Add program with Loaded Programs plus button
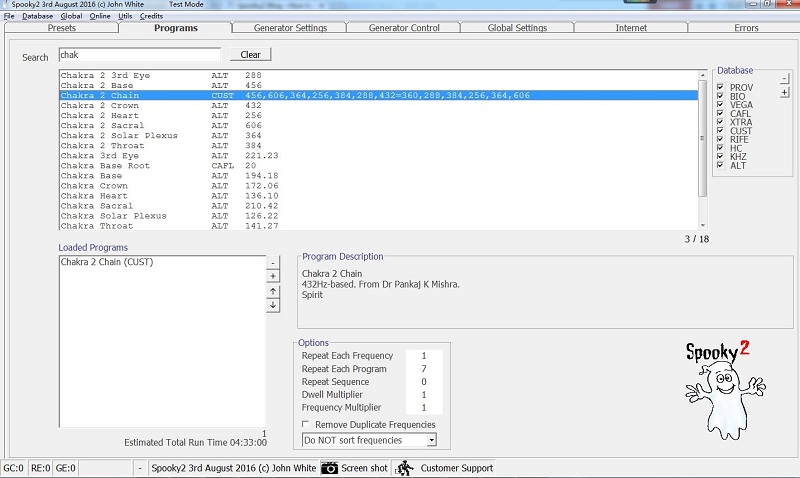800x478 pixels. [273, 275]
